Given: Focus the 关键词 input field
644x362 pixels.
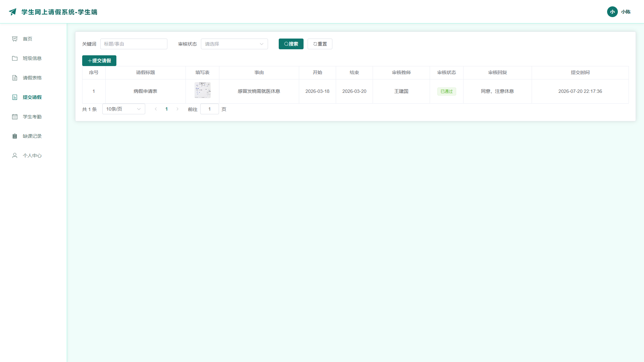Looking at the screenshot, I should pyautogui.click(x=134, y=44).
